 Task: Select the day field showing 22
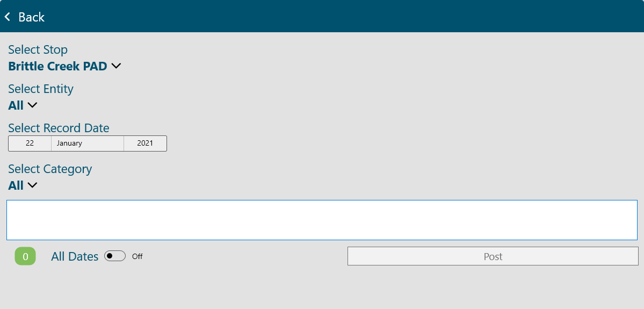pos(30,143)
